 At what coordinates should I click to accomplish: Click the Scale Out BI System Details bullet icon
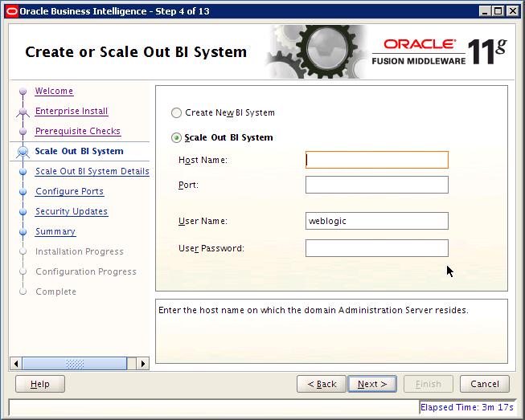pos(23,172)
